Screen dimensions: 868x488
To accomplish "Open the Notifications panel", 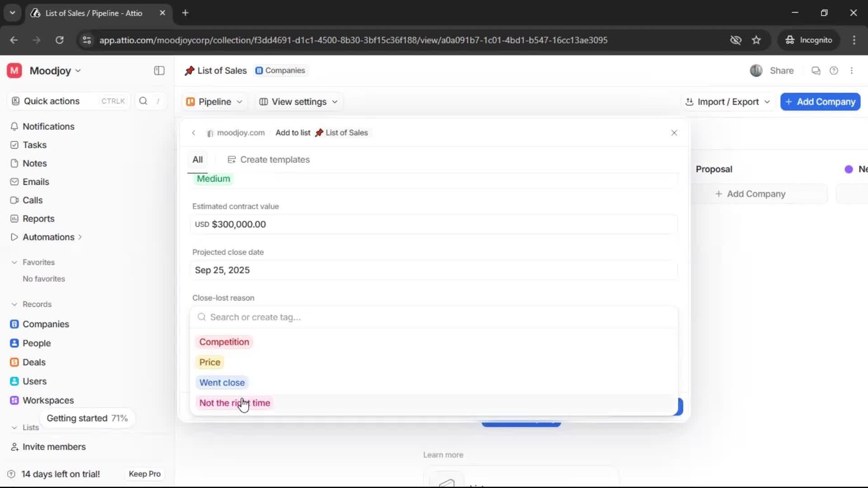I will 48,127.
